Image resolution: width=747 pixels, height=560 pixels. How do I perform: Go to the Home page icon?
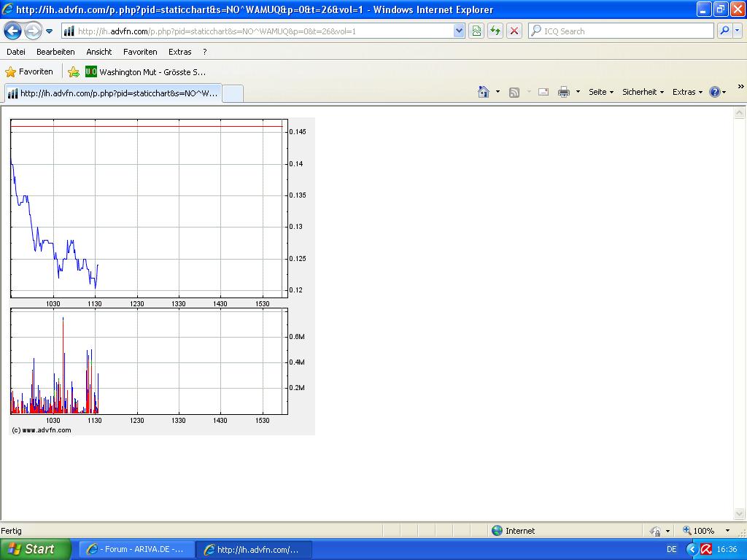pos(483,92)
